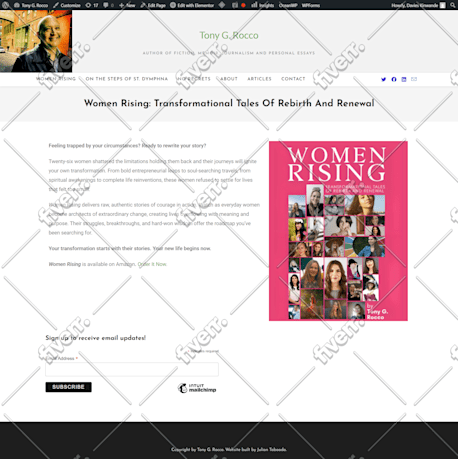
Task: Open the WordPress logo menu
Action: pos(6,5)
